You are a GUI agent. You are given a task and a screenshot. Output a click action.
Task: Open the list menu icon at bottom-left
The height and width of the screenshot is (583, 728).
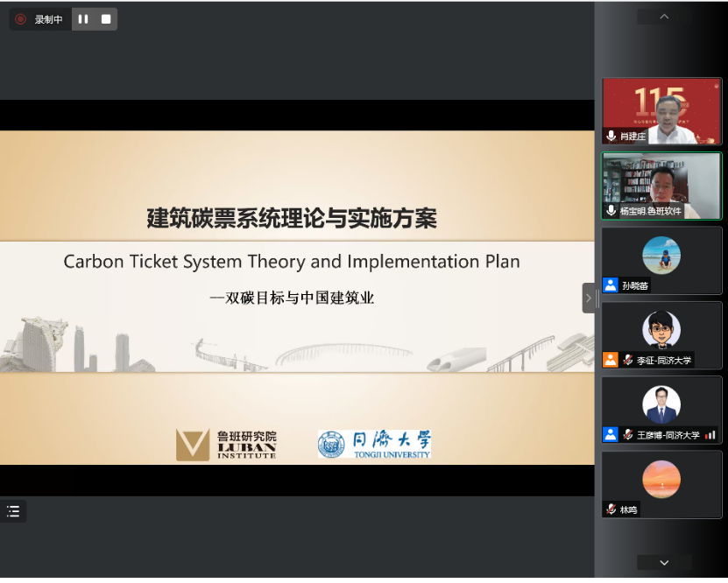13,512
